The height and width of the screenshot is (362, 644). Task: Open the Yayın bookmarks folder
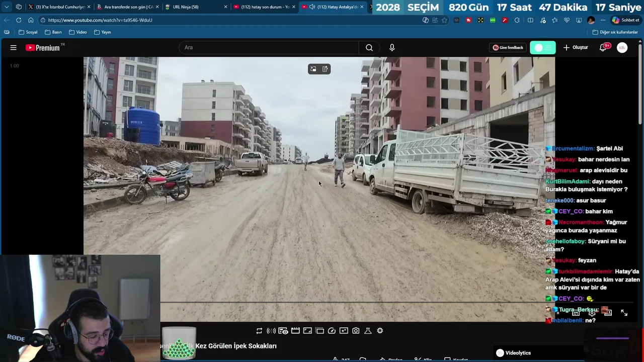[103, 32]
